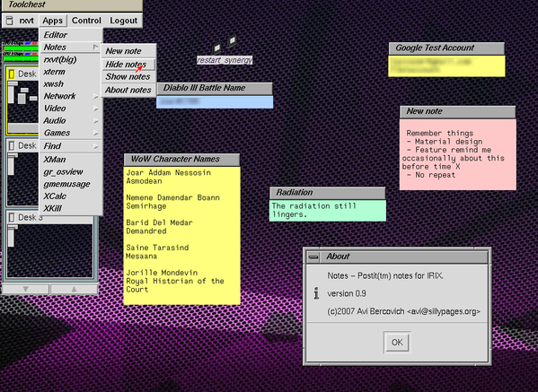Image resolution: width=538 pixels, height=392 pixels.
Task: Click the Toolchest window title
Action: 26,4
